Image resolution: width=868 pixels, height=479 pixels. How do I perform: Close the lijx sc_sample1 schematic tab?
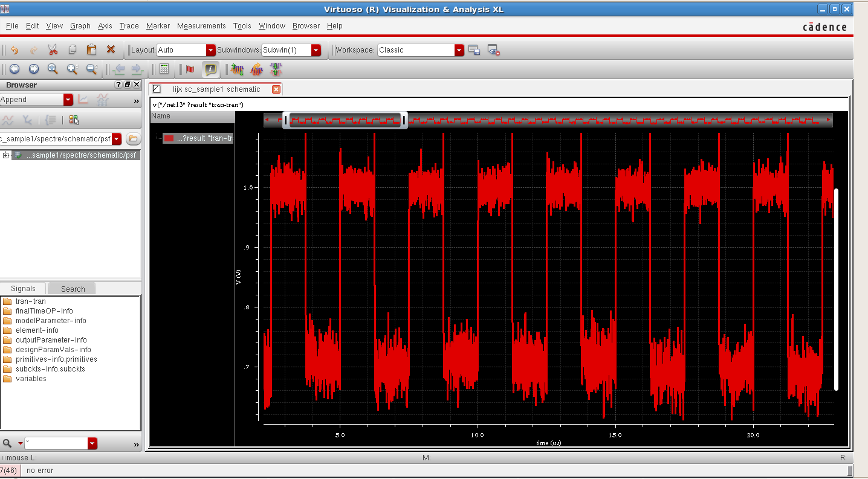coord(276,89)
